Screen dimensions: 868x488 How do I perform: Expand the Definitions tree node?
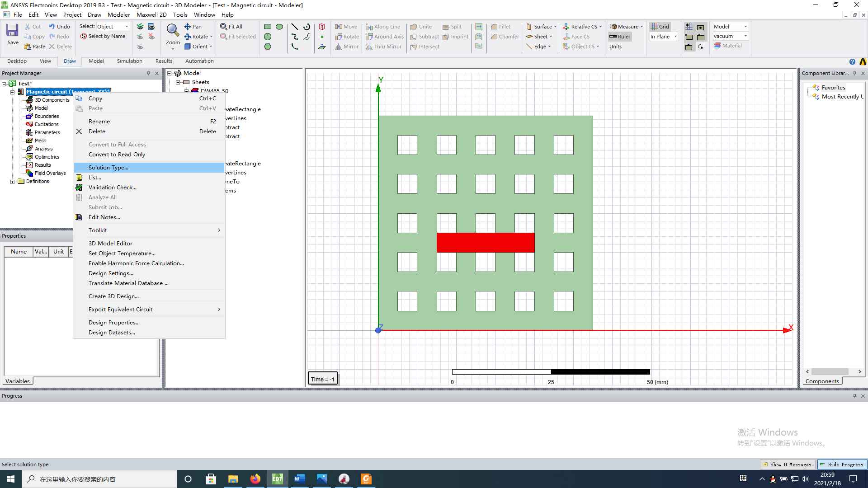13,181
